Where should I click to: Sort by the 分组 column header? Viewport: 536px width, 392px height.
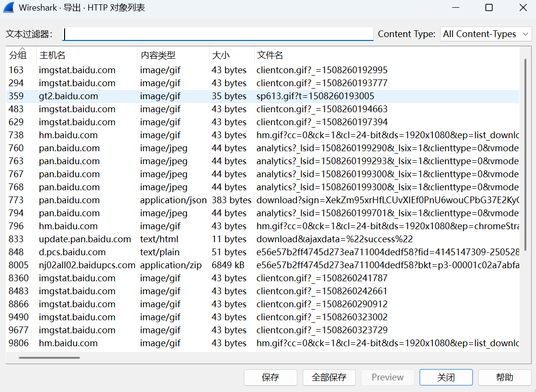coord(18,55)
